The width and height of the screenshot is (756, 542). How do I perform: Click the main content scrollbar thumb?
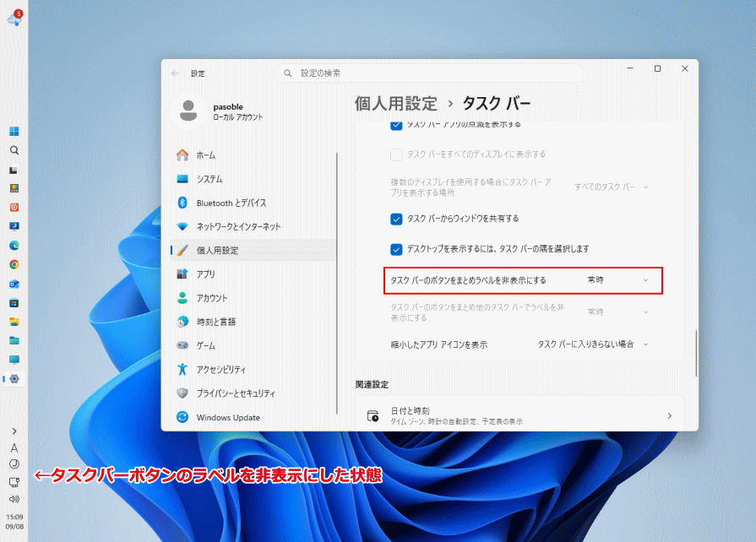tap(696, 353)
